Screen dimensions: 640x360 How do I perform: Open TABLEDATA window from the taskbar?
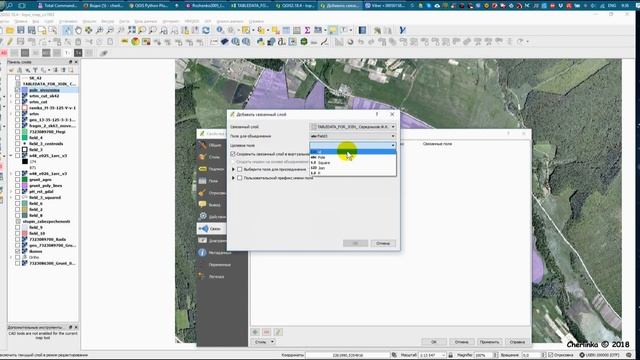(x=249, y=6)
